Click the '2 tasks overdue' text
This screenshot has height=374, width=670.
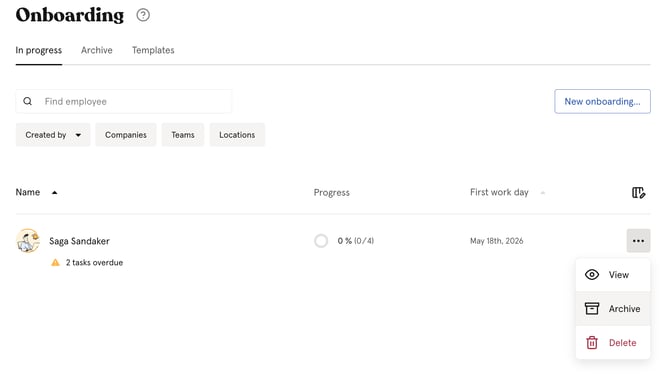[94, 262]
